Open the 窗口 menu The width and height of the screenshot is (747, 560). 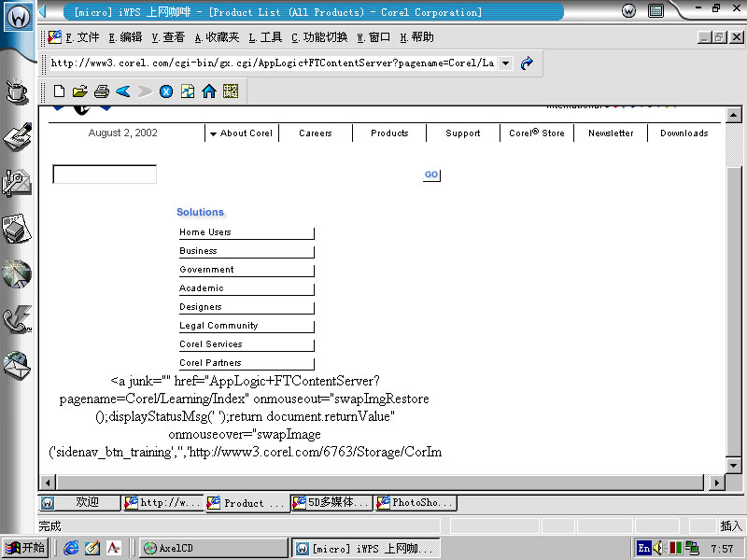click(373, 37)
